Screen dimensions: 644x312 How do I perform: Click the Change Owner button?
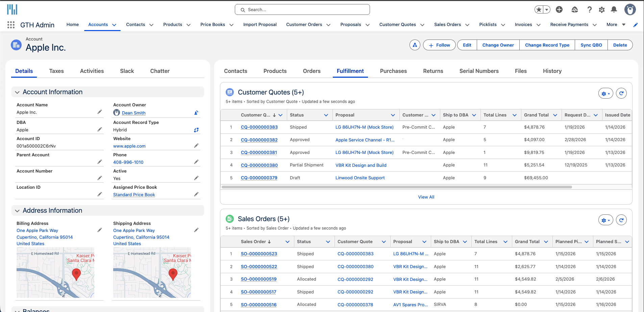coord(498,45)
